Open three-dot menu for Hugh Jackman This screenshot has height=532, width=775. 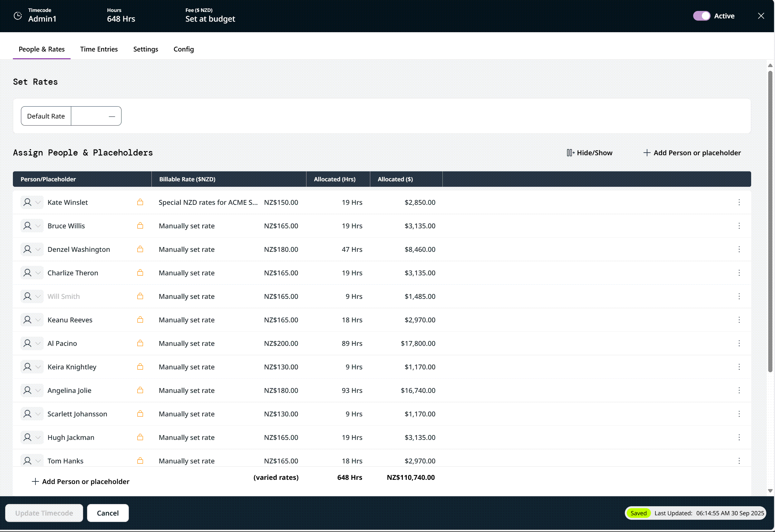[739, 437]
